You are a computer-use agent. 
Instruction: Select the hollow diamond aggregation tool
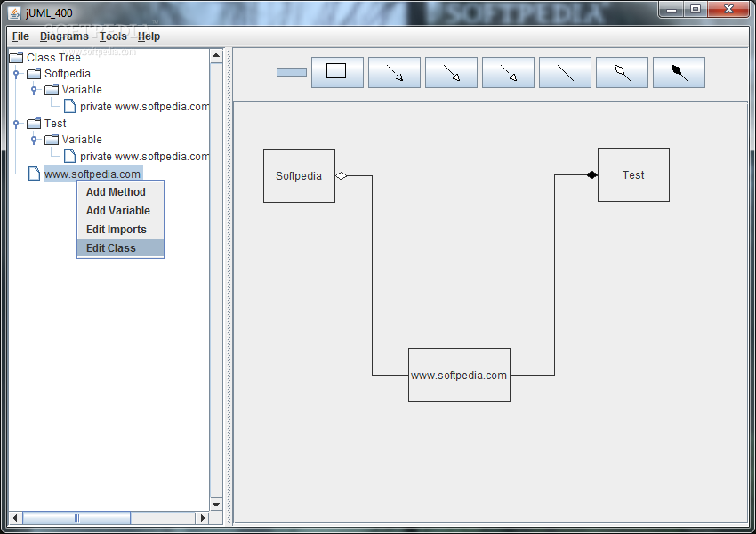click(x=622, y=72)
